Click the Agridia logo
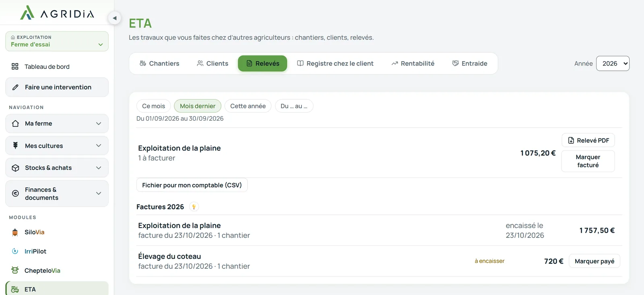This screenshot has width=644, height=295. (57, 13)
